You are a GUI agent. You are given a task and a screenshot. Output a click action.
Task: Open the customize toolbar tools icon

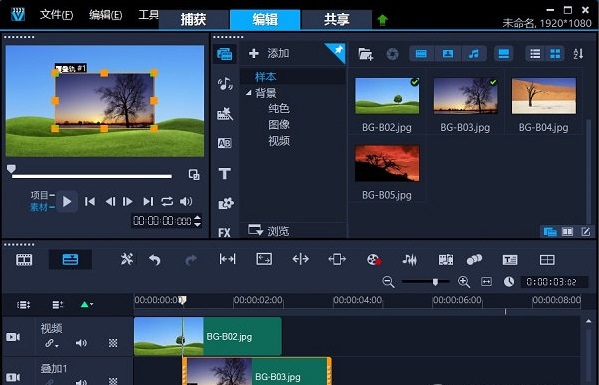coord(127,259)
